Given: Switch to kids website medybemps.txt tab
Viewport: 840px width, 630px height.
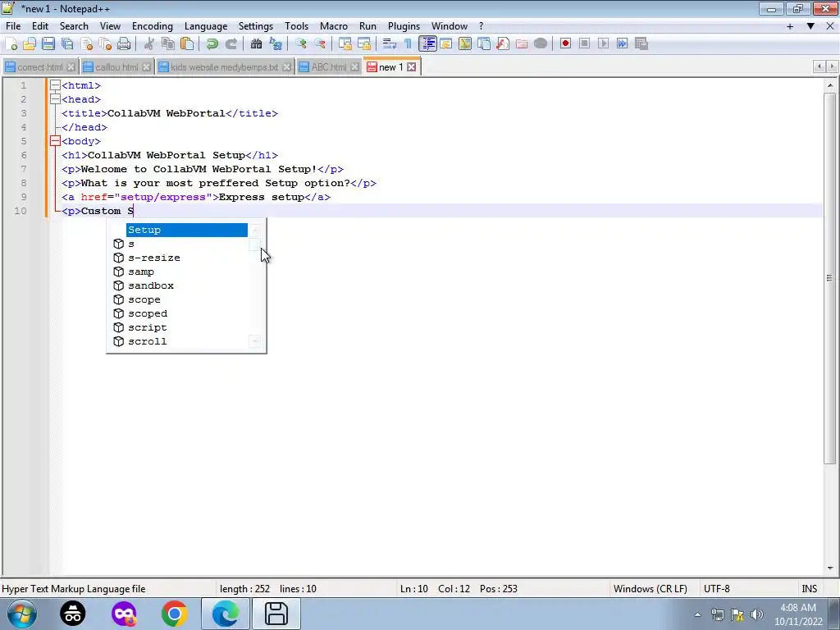Looking at the screenshot, I should click(225, 67).
